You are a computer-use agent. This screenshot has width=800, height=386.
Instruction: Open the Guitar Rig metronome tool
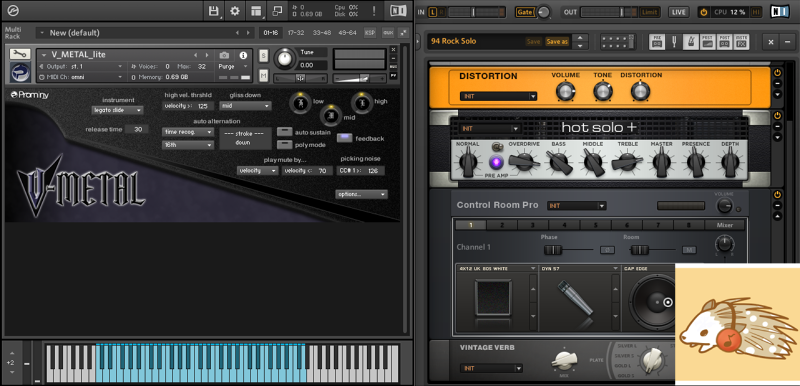691,41
